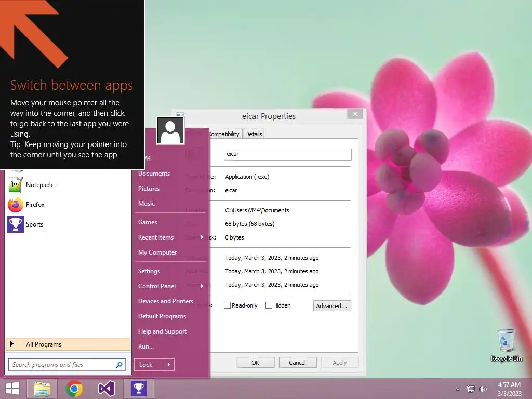
Task: Click Search programs and files box
Action: 67,365
